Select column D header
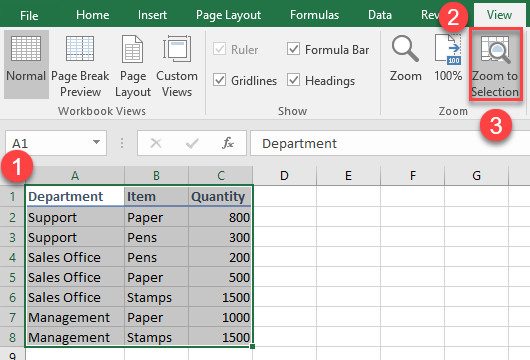This screenshot has width=530, height=360. pos(284,175)
